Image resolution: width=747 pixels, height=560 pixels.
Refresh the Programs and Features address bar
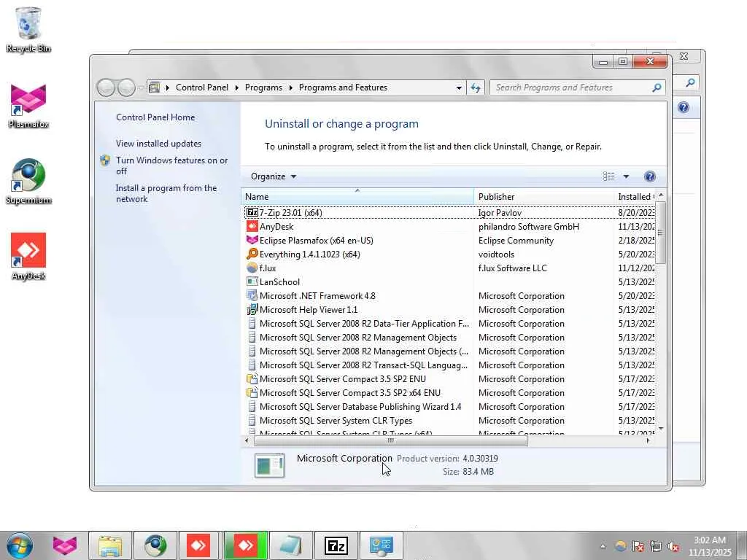(476, 87)
